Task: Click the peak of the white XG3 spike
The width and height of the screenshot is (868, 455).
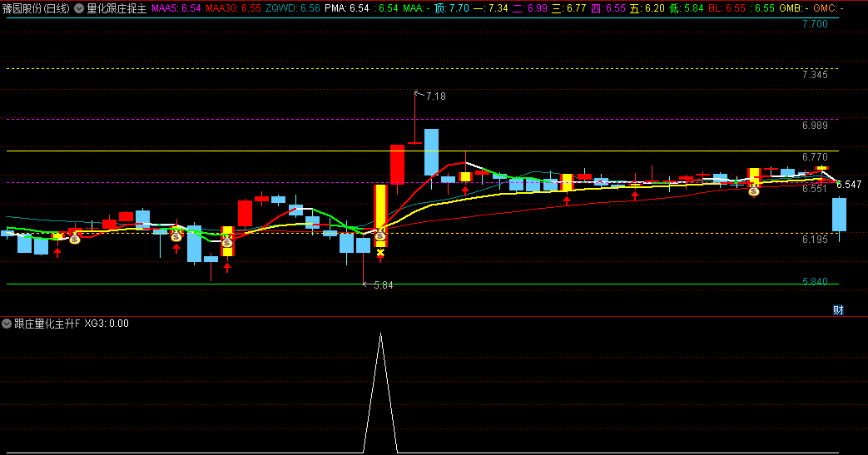Action: point(380,334)
